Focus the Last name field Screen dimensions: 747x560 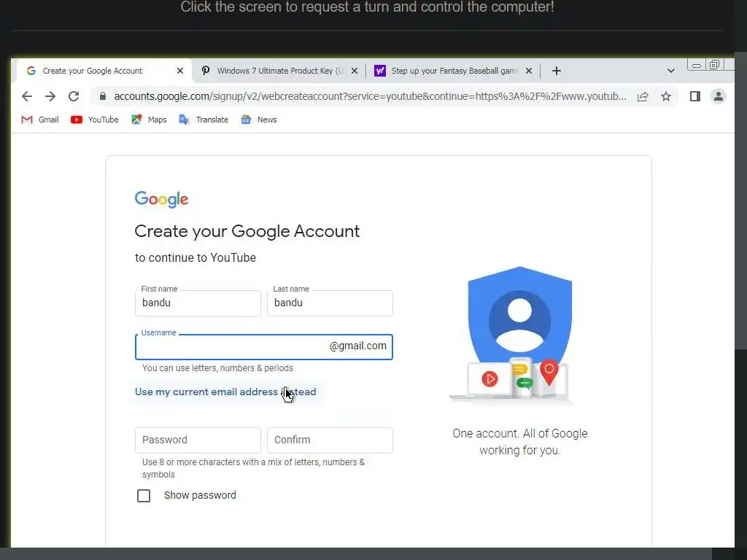[330, 303]
